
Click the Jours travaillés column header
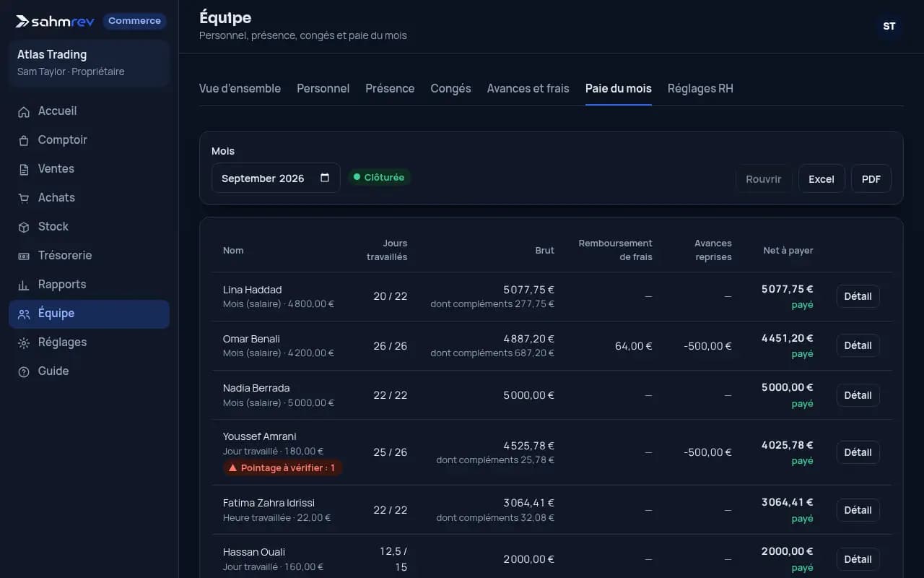387,250
